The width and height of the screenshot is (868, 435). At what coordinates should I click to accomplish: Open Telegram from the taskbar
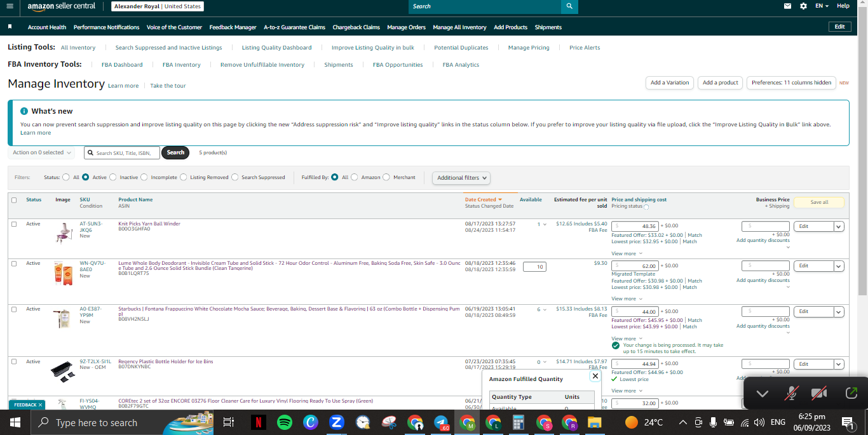(440, 422)
